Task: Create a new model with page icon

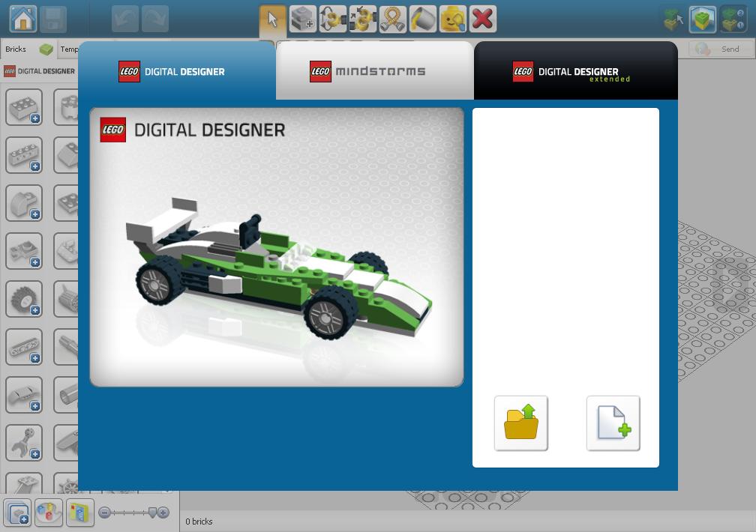Action: (x=613, y=423)
